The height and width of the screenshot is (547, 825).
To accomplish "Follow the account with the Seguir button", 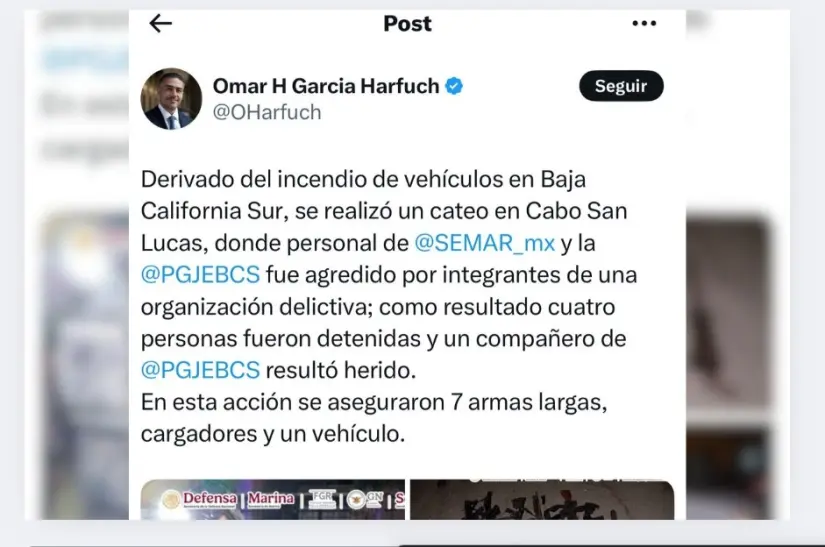I will click(x=621, y=86).
